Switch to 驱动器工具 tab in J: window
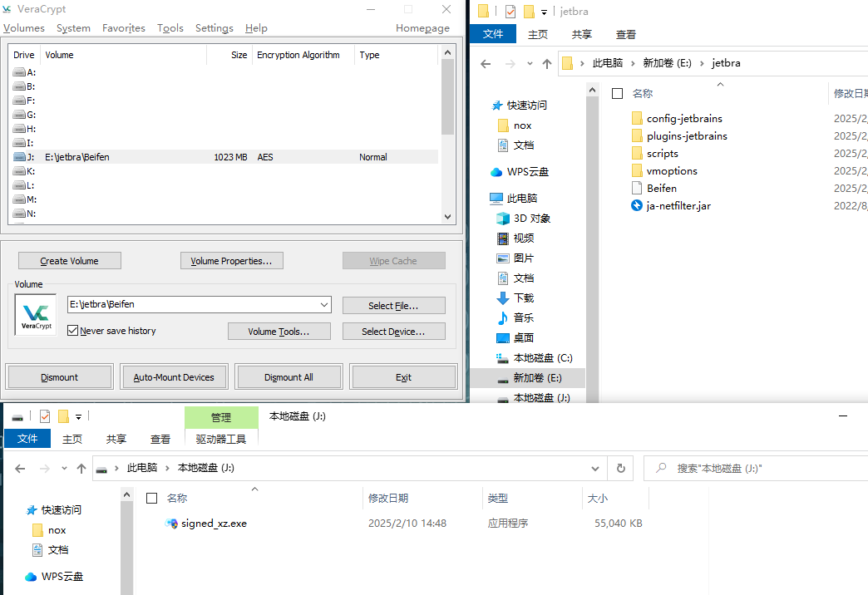The height and width of the screenshot is (595, 868). point(221,440)
